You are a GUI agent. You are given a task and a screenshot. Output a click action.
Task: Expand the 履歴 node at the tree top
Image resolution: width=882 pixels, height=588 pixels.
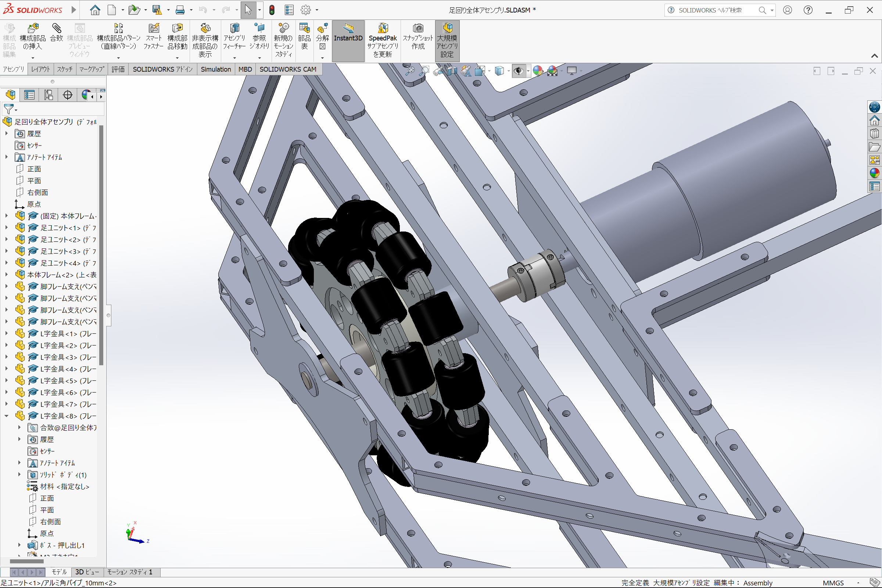click(x=6, y=133)
